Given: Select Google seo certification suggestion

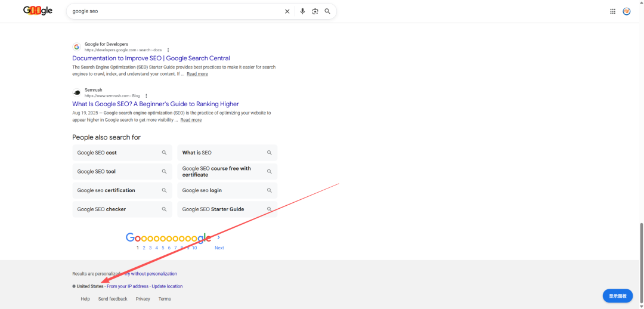Looking at the screenshot, I should click(x=122, y=191).
